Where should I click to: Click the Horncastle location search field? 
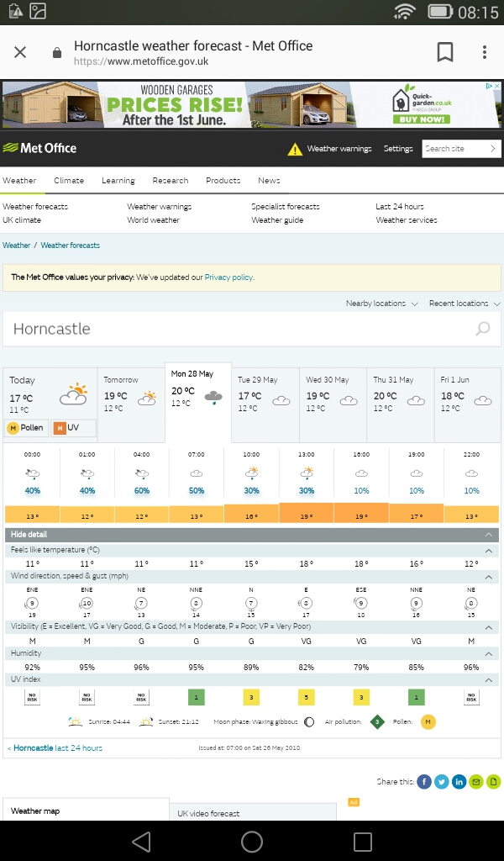252,329
